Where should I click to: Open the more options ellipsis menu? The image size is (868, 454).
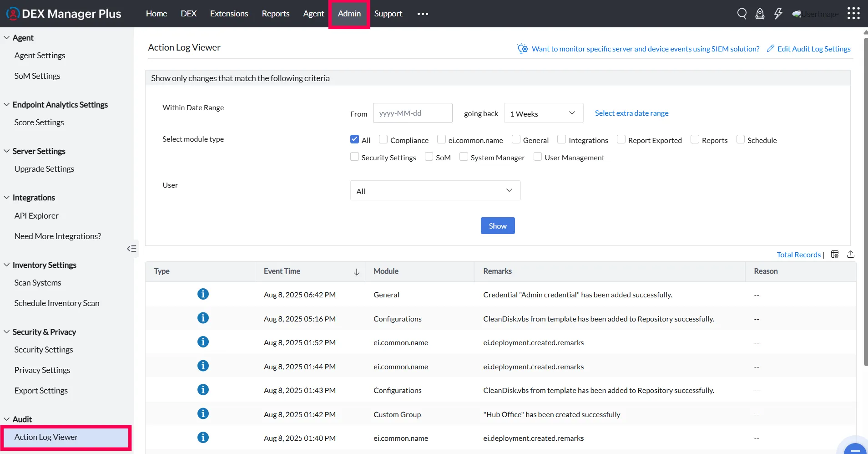click(x=423, y=14)
